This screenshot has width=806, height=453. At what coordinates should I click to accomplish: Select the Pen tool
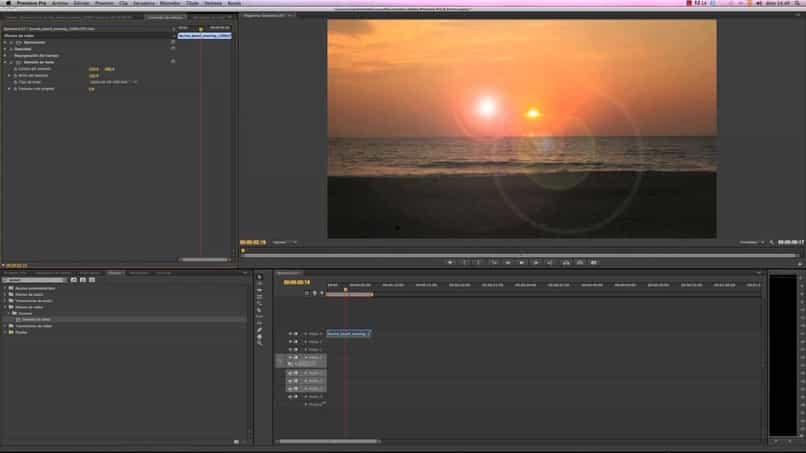point(260,330)
